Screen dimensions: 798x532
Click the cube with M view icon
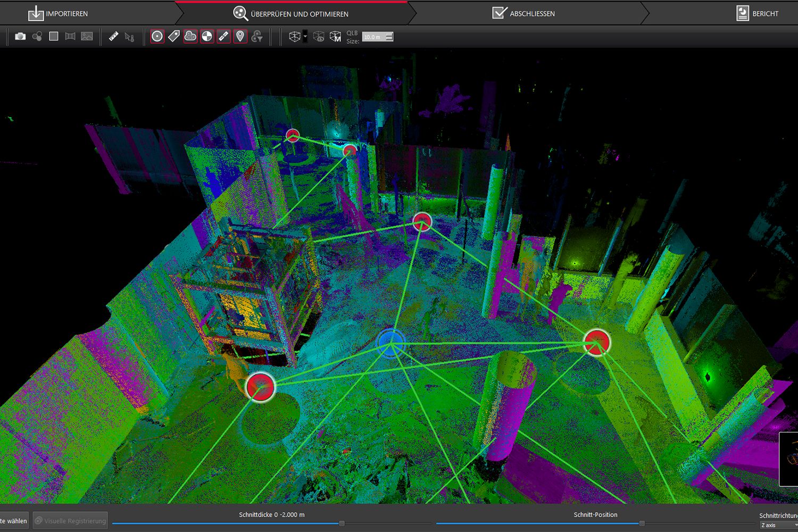pos(336,37)
